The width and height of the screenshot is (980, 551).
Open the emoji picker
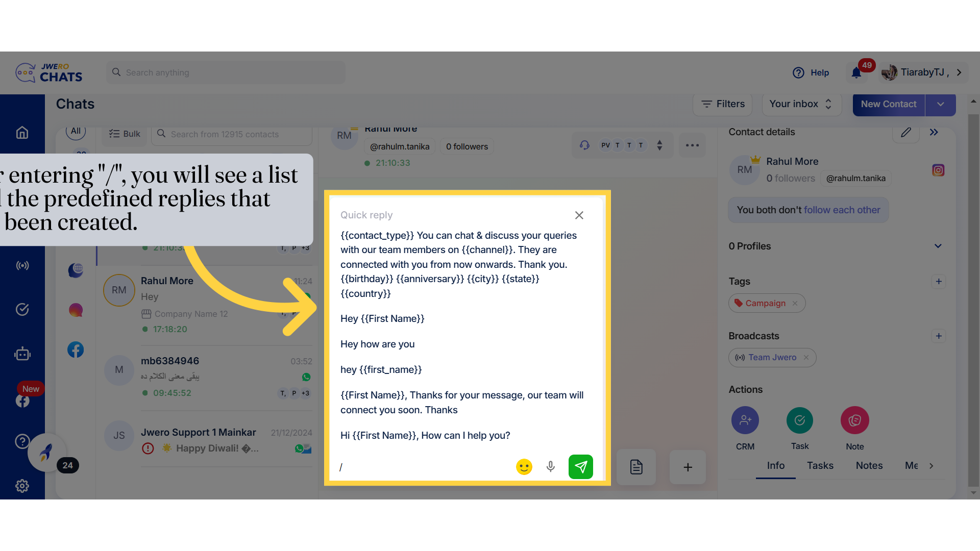pos(524,467)
